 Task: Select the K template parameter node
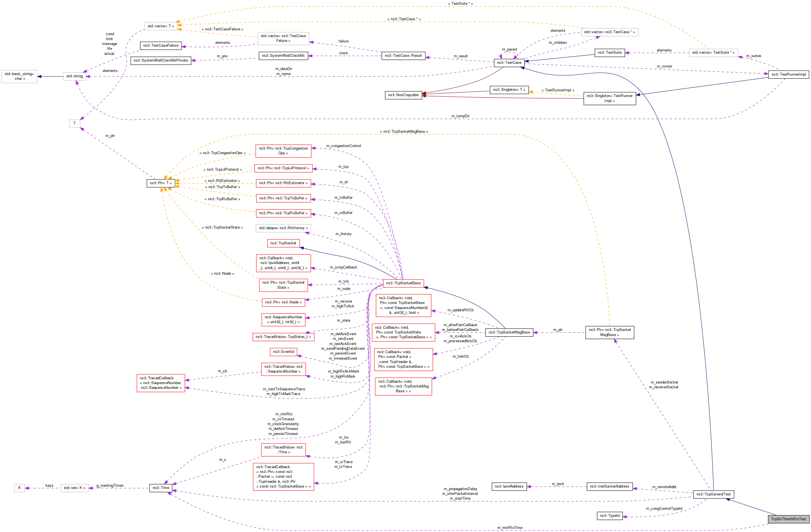19,488
